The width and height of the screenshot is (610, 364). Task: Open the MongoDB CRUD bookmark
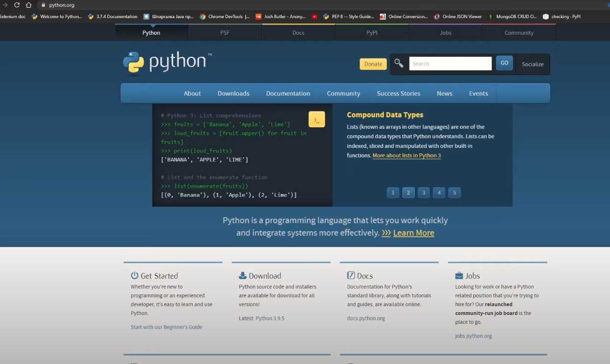tap(513, 16)
